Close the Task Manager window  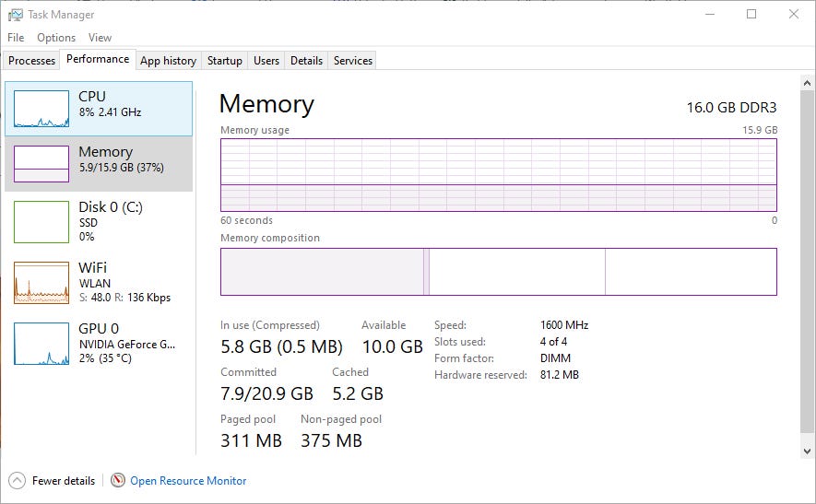pyautogui.click(x=794, y=14)
